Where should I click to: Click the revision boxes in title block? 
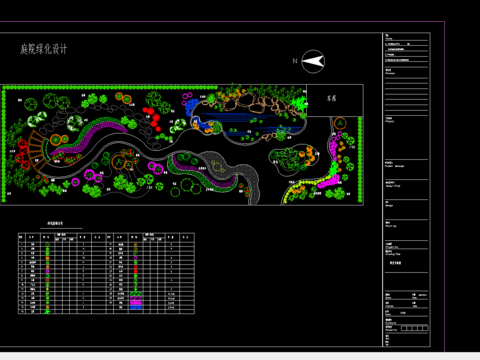click(414, 328)
